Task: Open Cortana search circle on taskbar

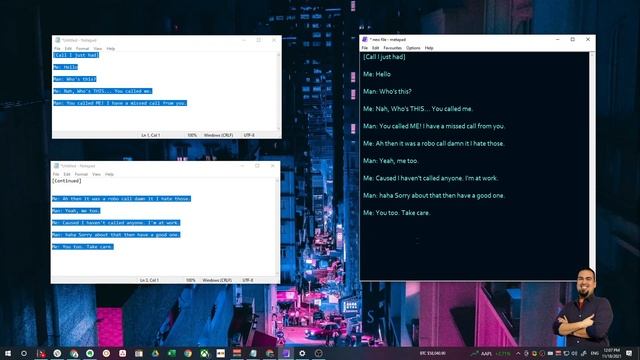Action: pyautogui.click(x=24, y=353)
